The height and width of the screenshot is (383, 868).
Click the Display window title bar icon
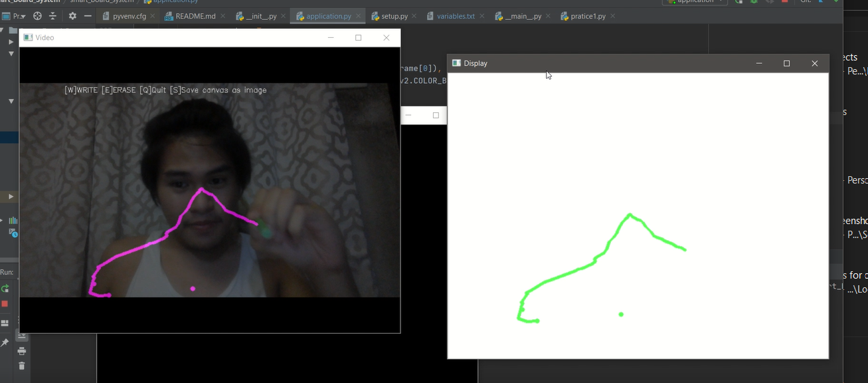tap(456, 63)
